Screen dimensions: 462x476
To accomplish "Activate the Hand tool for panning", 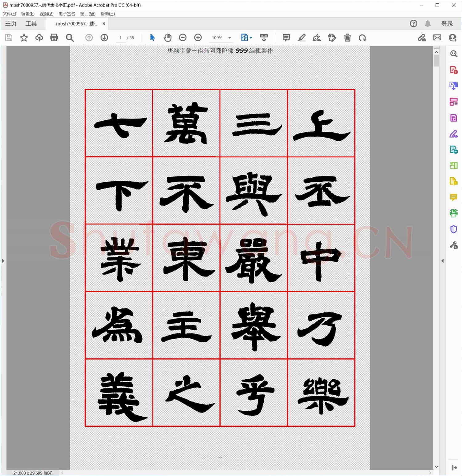I will [x=168, y=38].
